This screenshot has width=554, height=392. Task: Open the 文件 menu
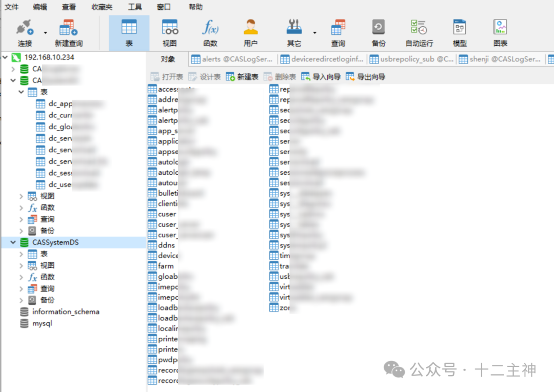tap(11, 7)
